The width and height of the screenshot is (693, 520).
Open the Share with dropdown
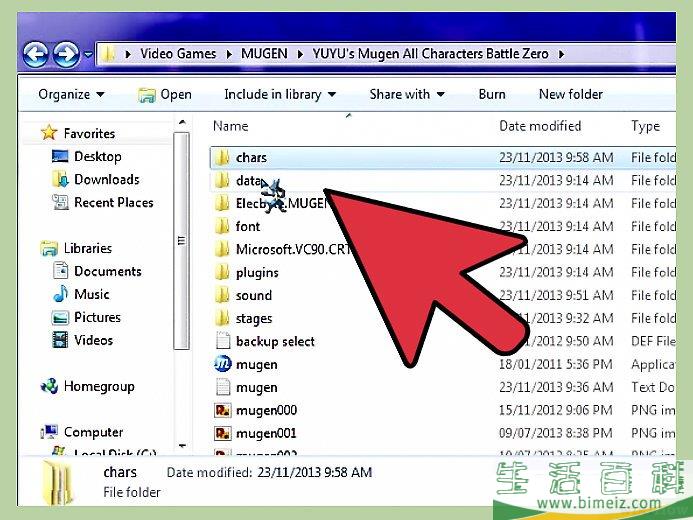click(407, 94)
